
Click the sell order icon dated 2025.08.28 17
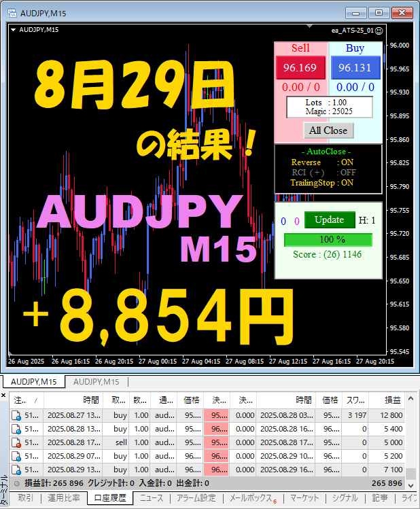(16, 443)
